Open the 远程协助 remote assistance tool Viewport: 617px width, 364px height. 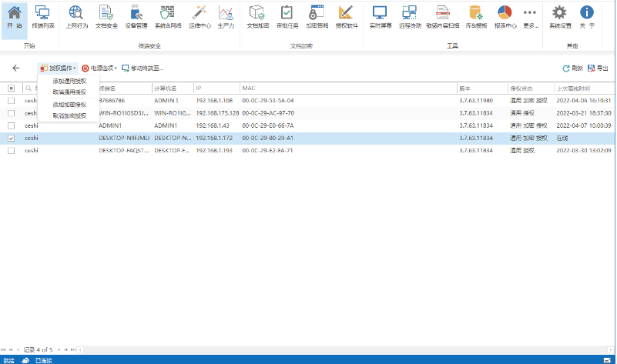point(410,16)
